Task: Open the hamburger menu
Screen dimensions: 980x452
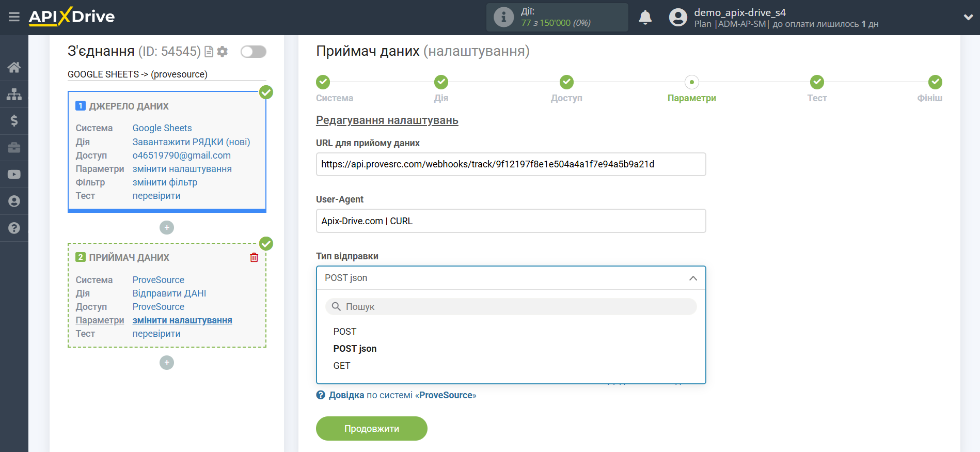Action: tap(14, 17)
